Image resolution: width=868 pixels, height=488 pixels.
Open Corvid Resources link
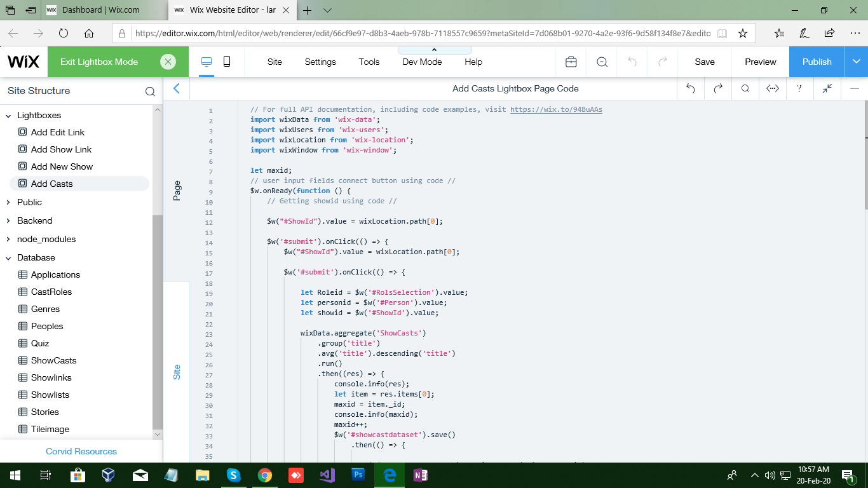[81, 451]
